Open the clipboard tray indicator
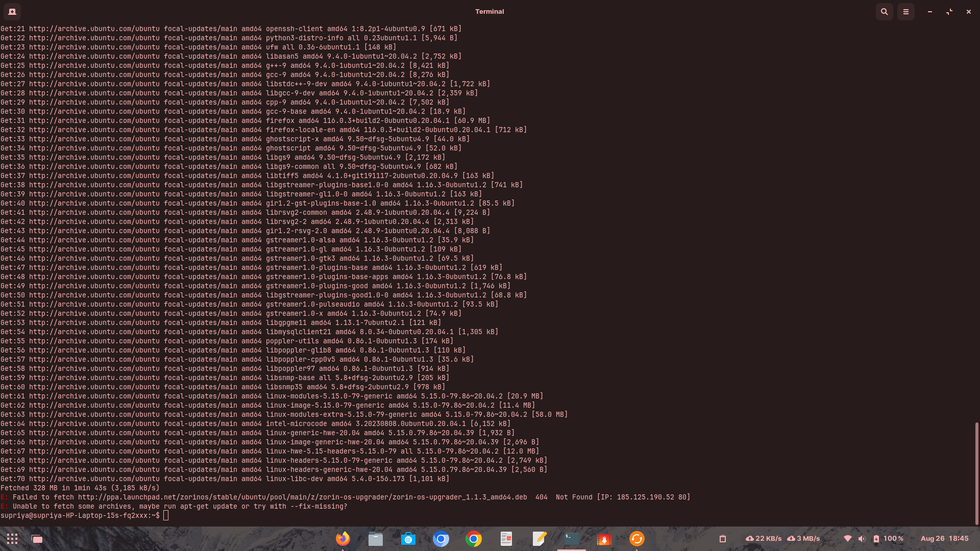The width and height of the screenshot is (980, 551). click(723, 539)
